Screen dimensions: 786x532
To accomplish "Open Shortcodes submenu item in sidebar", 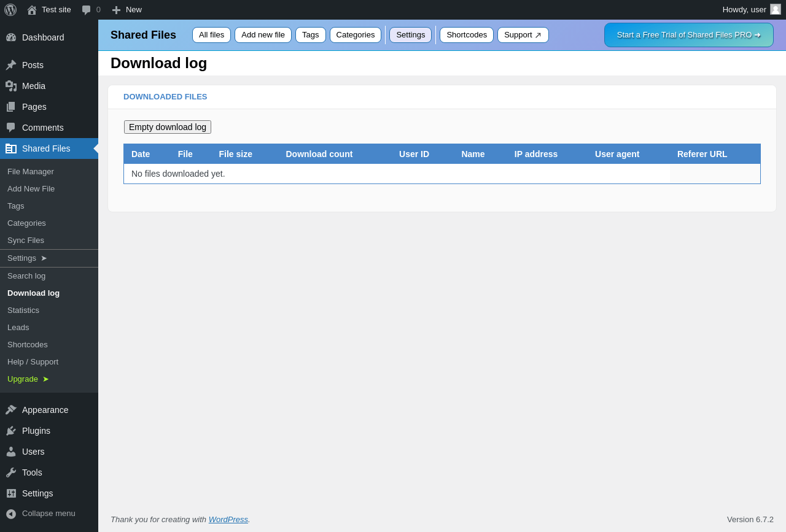I will 28,345.
